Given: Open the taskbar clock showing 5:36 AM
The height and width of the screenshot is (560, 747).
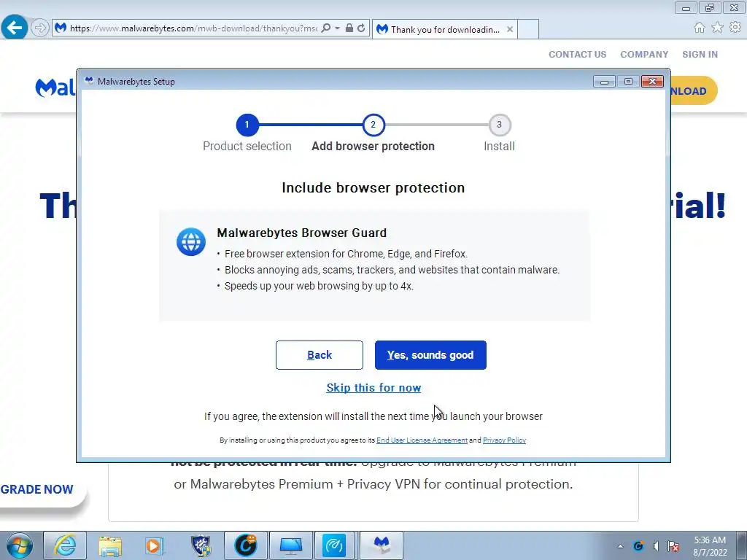Looking at the screenshot, I should tap(710, 546).
